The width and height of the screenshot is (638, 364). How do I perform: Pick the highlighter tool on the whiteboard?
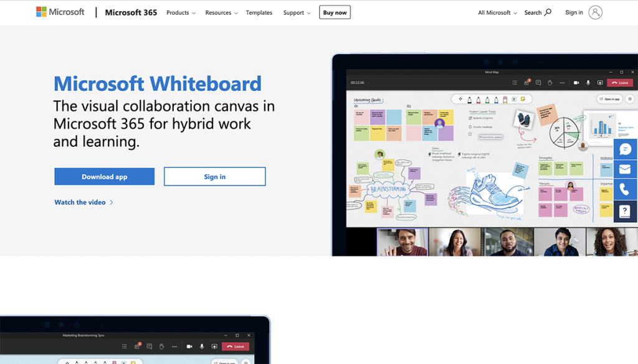tap(505, 99)
